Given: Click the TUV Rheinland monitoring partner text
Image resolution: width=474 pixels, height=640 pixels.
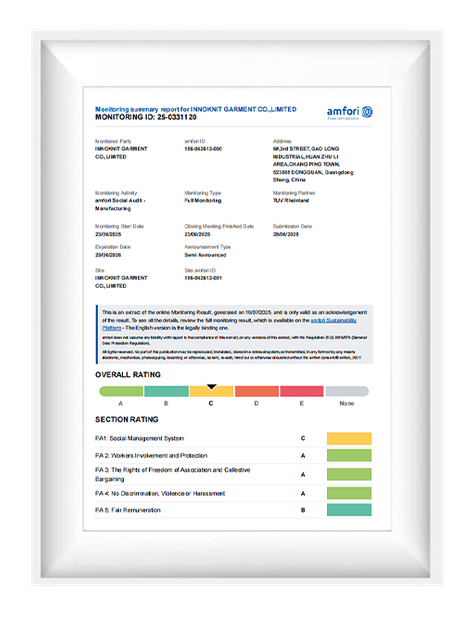Looking at the screenshot, I should 291,200.
